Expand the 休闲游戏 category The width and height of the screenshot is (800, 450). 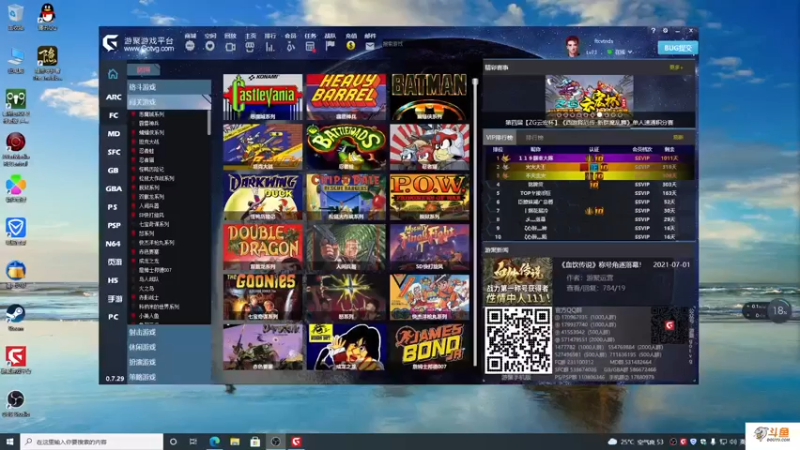click(x=169, y=347)
